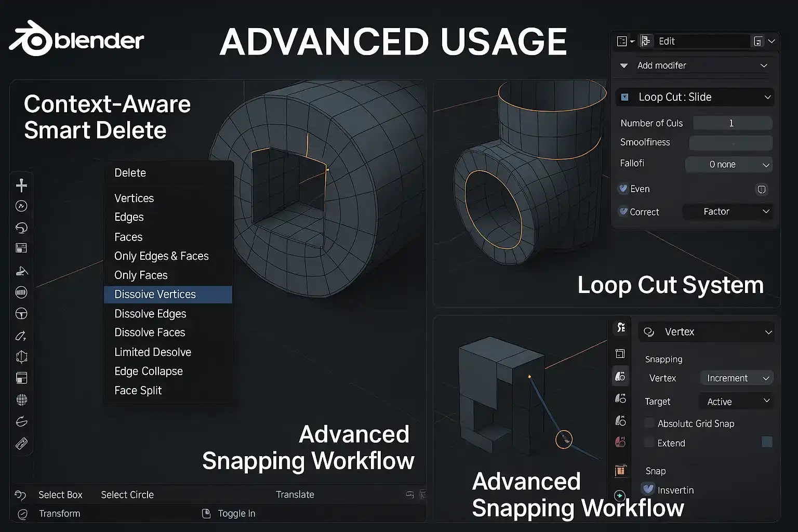Image resolution: width=798 pixels, height=532 pixels.
Task: Select Dissolve Faces menu entry
Action: (168, 332)
